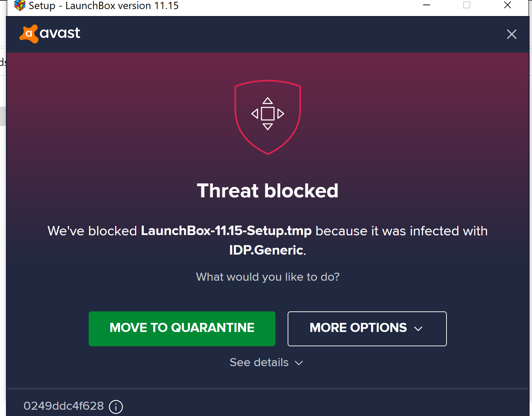The image size is (532, 416).
Task: Click the What would you like to do text
Action: tap(268, 277)
